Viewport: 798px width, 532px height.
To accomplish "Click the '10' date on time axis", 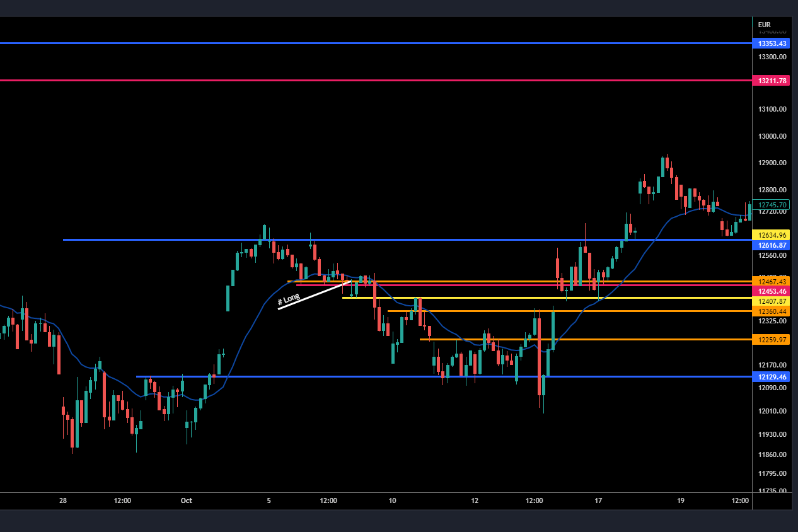I will click(392, 501).
